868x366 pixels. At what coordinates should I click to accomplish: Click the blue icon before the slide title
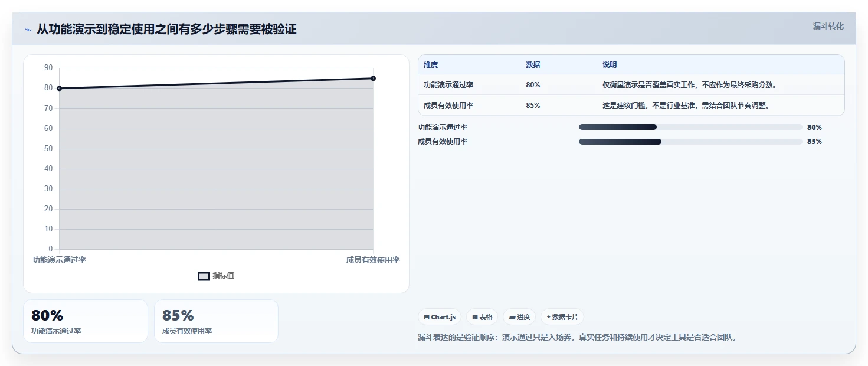[28, 30]
